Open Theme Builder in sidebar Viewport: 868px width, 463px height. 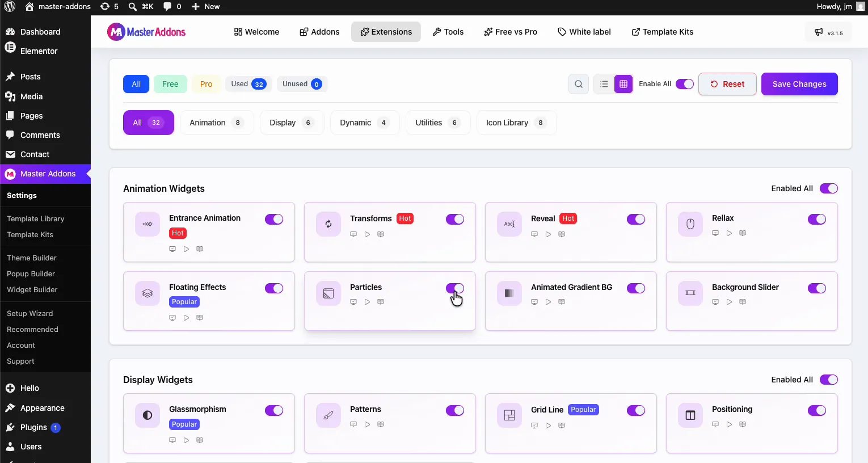tap(32, 258)
